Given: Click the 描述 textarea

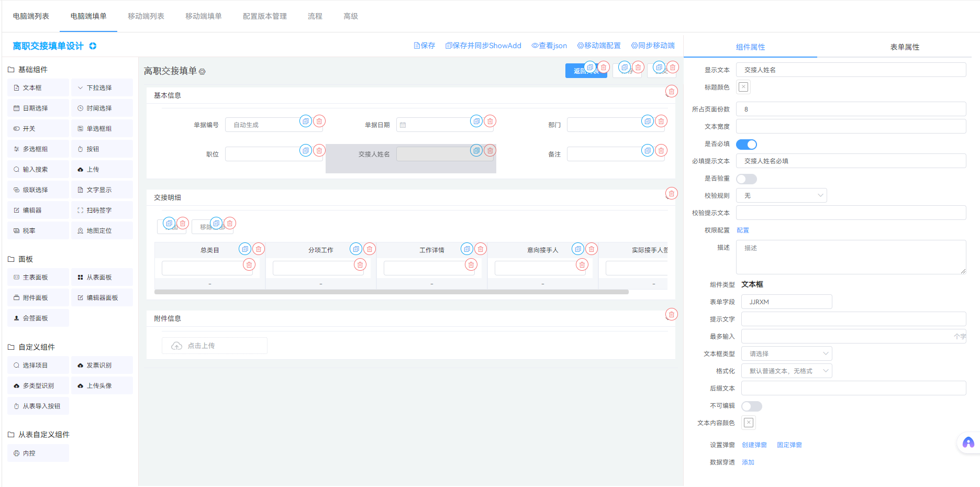Looking at the screenshot, I should [x=851, y=257].
